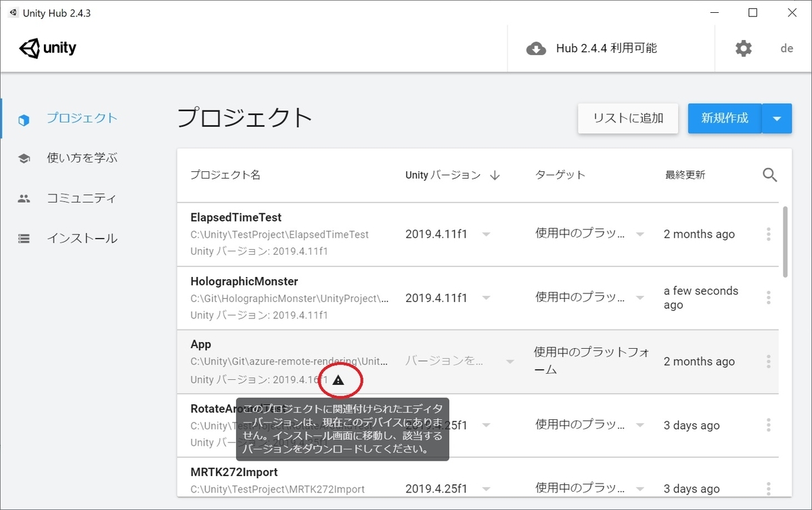The width and height of the screenshot is (812, 510).
Task: Open MRTK272Import three-dot more menu
Action: [x=769, y=489]
